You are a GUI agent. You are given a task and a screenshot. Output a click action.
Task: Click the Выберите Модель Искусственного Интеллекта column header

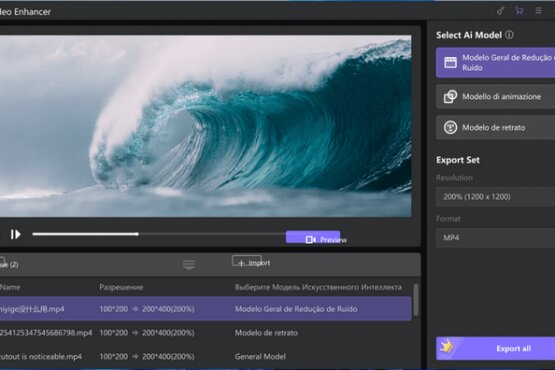click(x=318, y=287)
